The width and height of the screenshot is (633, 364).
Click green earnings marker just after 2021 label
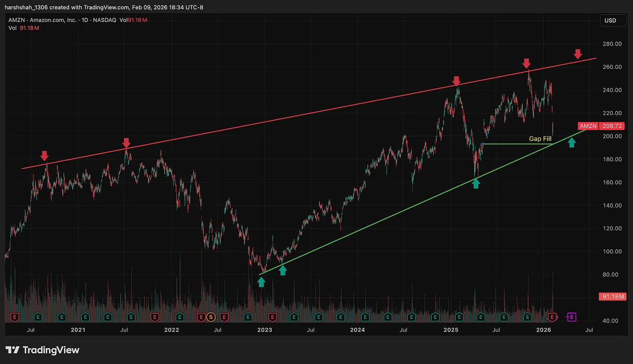85,317
